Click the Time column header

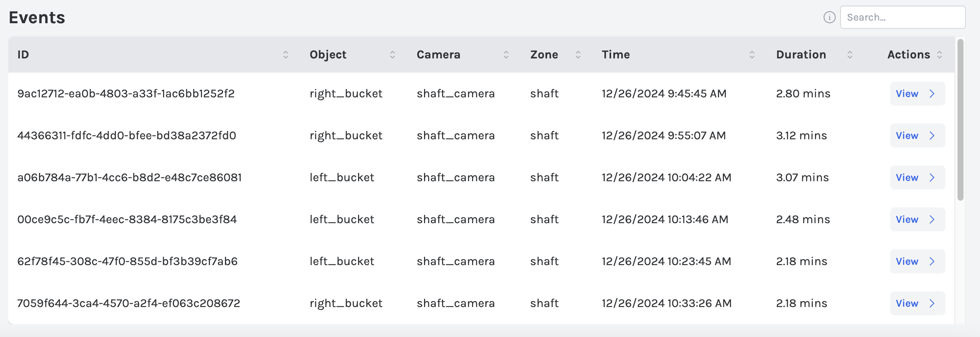click(616, 55)
